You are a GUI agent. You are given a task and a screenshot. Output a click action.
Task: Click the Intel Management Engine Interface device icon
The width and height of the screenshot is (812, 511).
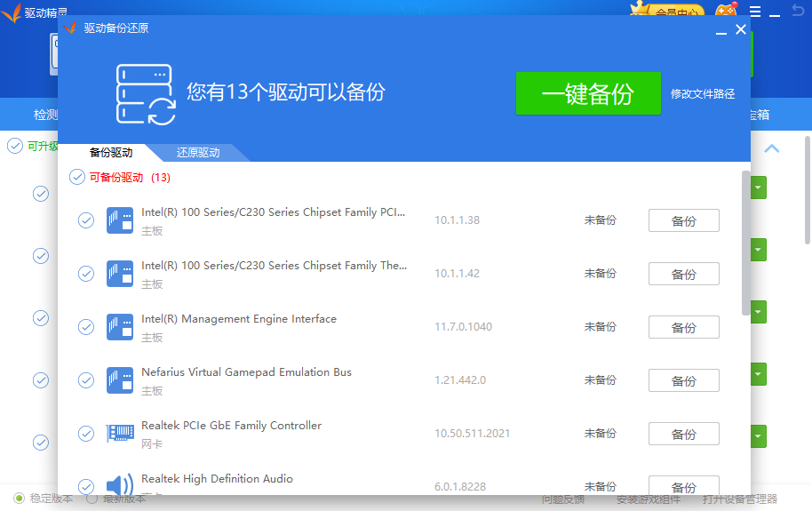[120, 327]
